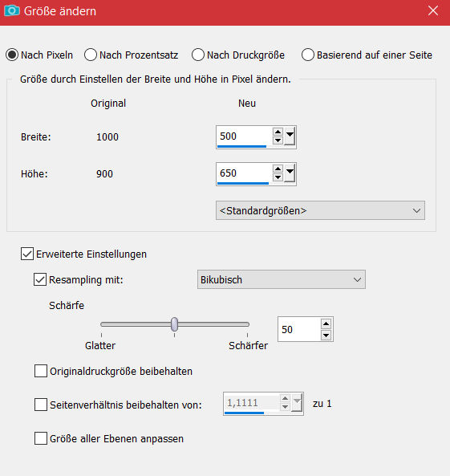Enable Seitenverhältnis beibehalten von checkbox

pos(41,405)
